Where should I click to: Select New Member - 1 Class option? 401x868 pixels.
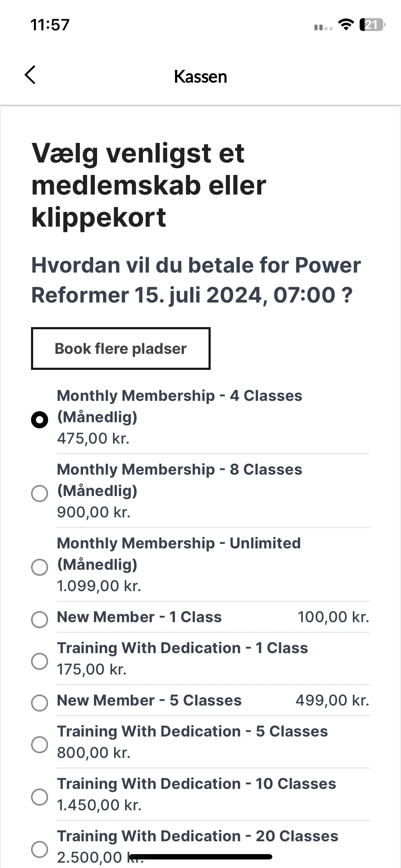(40, 619)
